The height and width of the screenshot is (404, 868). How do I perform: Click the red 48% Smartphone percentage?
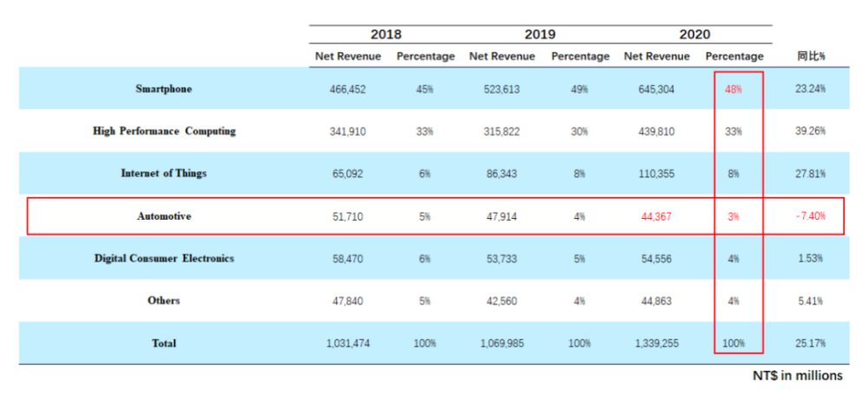click(733, 89)
